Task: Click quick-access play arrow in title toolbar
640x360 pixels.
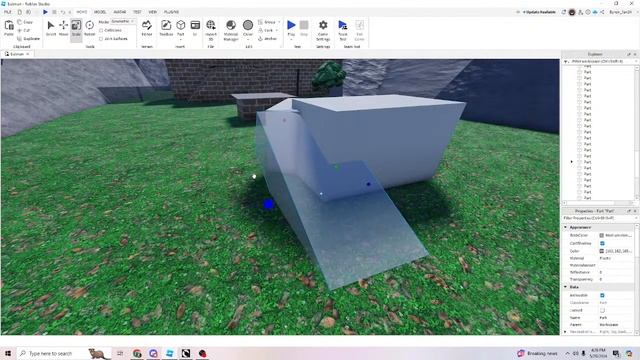Action: pyautogui.click(x=45, y=12)
